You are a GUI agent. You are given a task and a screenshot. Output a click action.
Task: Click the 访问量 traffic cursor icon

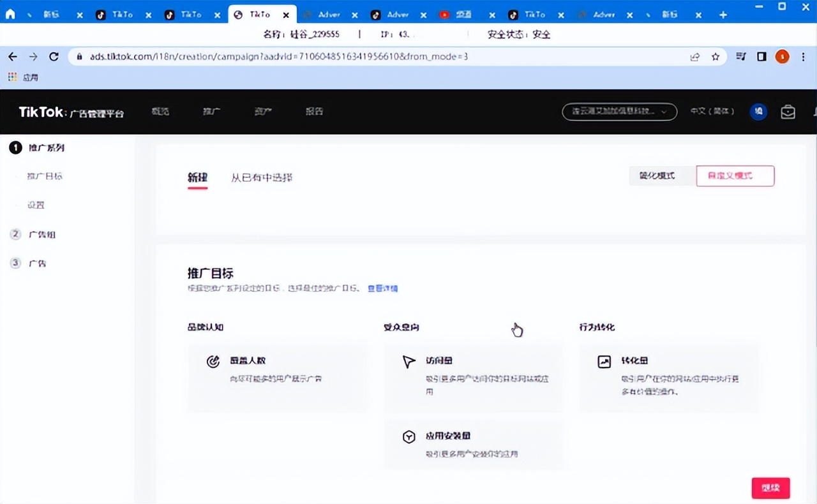coord(409,362)
